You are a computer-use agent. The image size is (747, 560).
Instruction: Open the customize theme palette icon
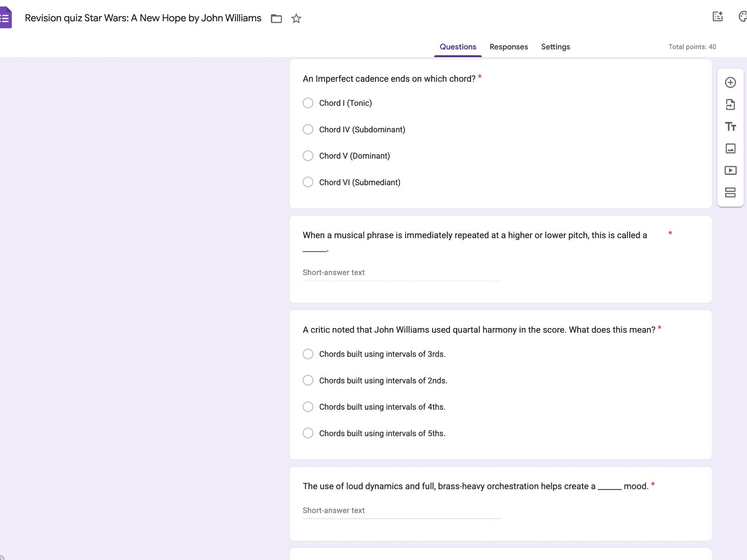point(743,17)
